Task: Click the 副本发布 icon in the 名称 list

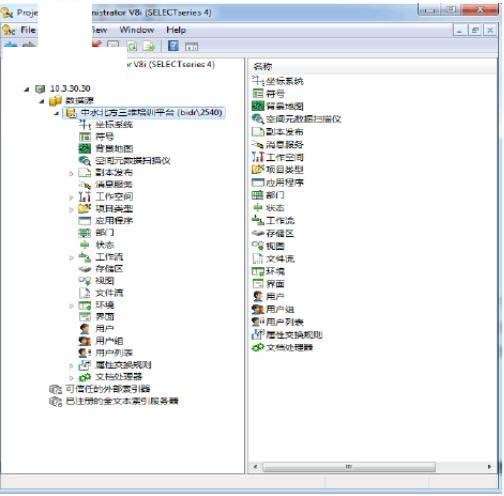Action: coord(258,131)
